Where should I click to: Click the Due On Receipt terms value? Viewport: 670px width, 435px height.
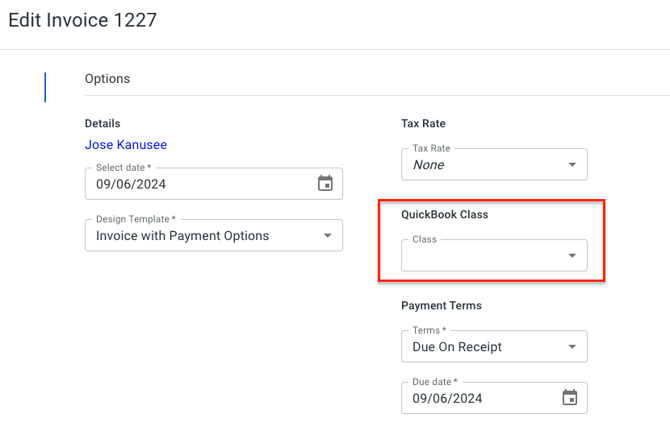(457, 347)
